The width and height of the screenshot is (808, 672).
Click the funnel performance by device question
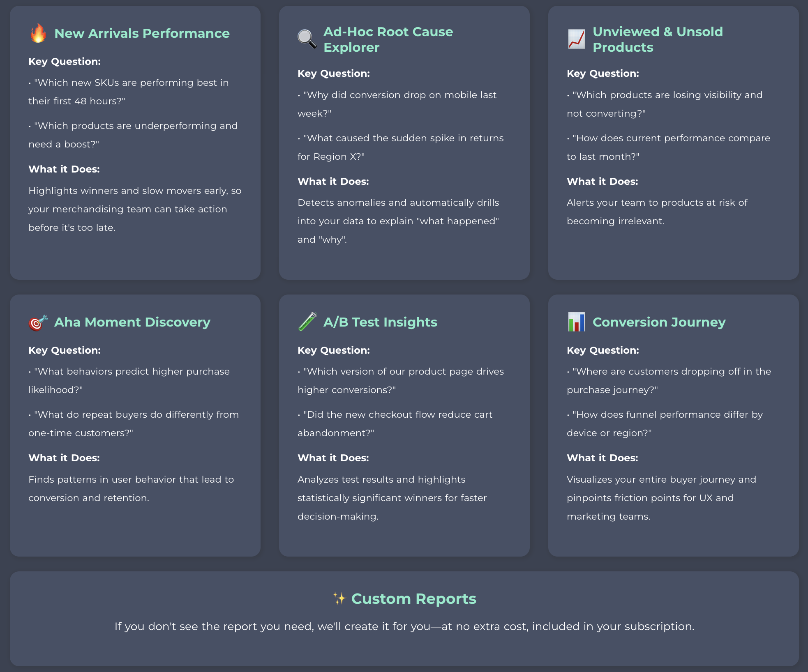665,423
